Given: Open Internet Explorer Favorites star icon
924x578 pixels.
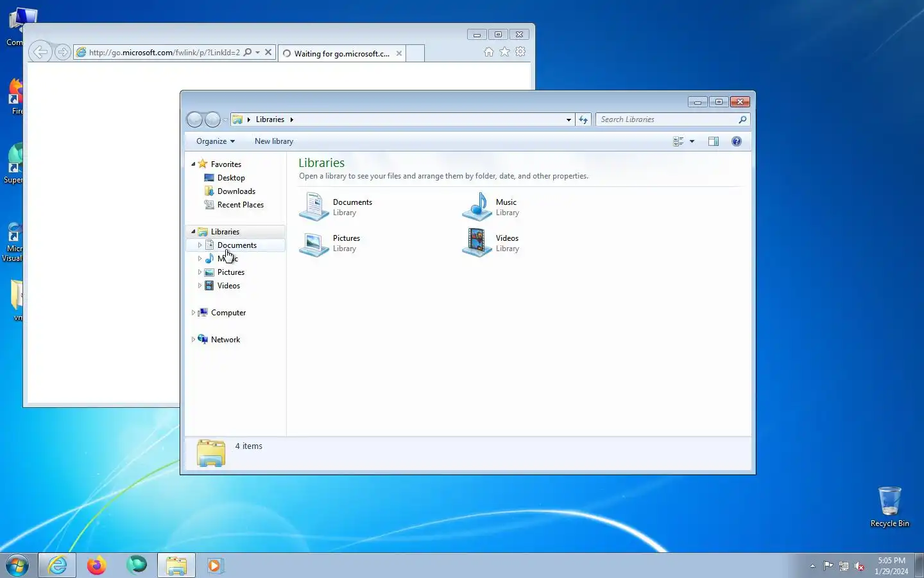Looking at the screenshot, I should coord(505,52).
